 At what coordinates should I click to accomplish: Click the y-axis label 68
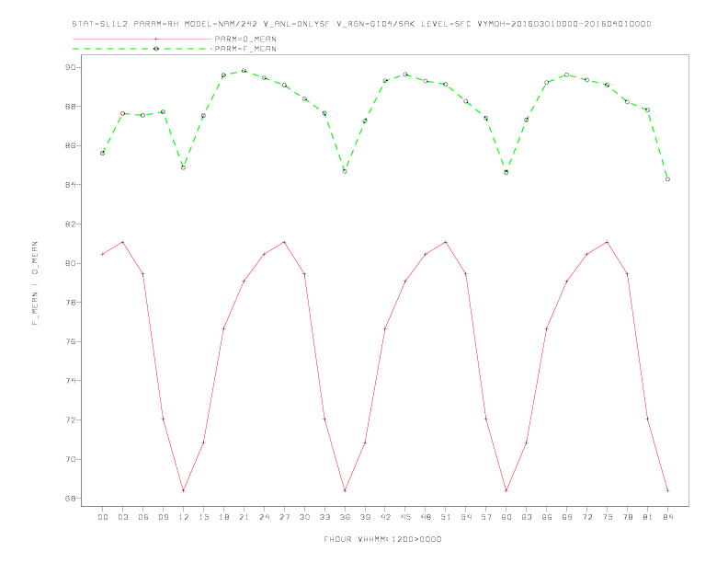[x=71, y=499]
